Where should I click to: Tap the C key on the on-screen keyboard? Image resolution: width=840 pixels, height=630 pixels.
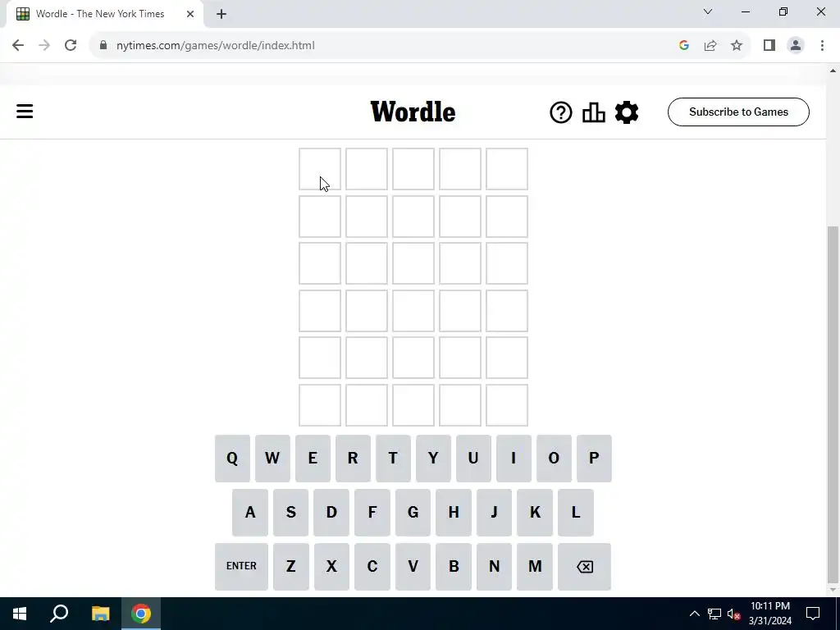click(x=372, y=566)
